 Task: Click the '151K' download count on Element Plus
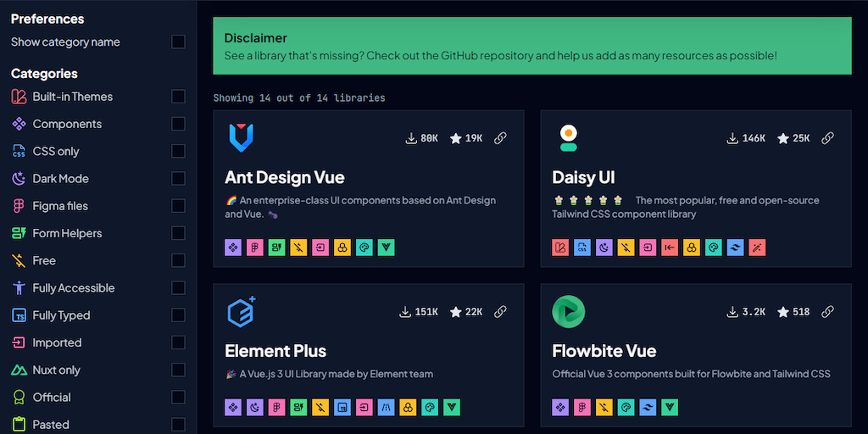[x=427, y=312]
